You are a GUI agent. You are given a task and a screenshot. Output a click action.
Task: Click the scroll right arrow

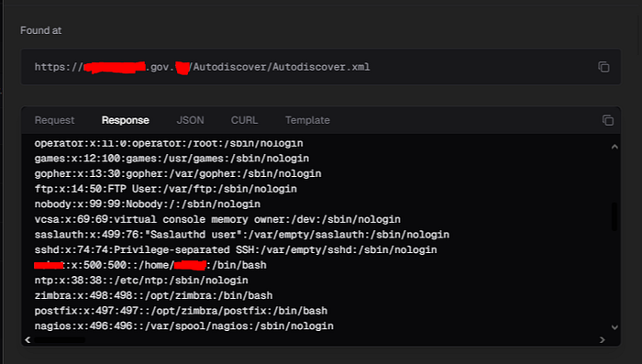click(x=602, y=339)
